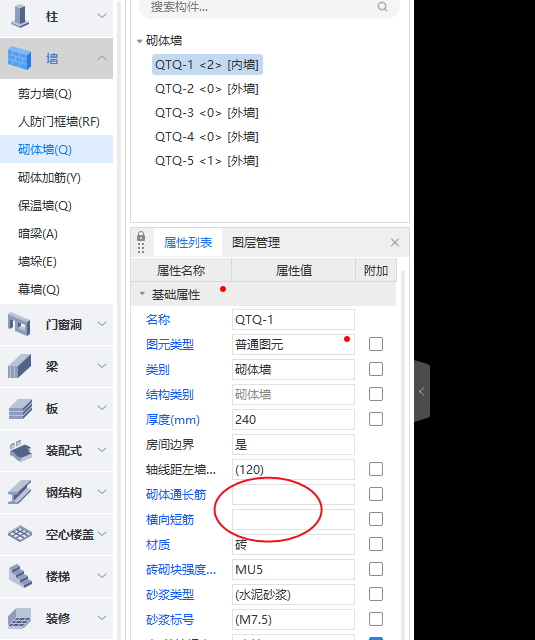The image size is (535, 640).
Task: Click the beam (梁) category icon
Action: (x=20, y=366)
